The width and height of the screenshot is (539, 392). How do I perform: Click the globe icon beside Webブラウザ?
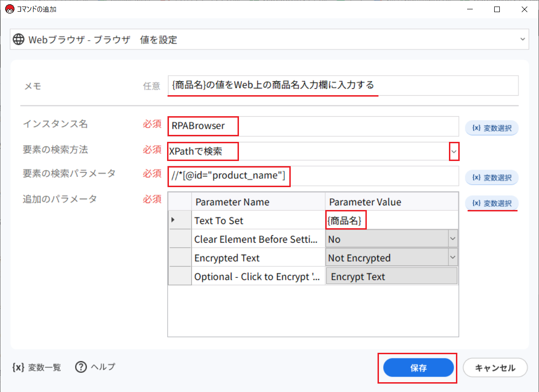[19, 40]
